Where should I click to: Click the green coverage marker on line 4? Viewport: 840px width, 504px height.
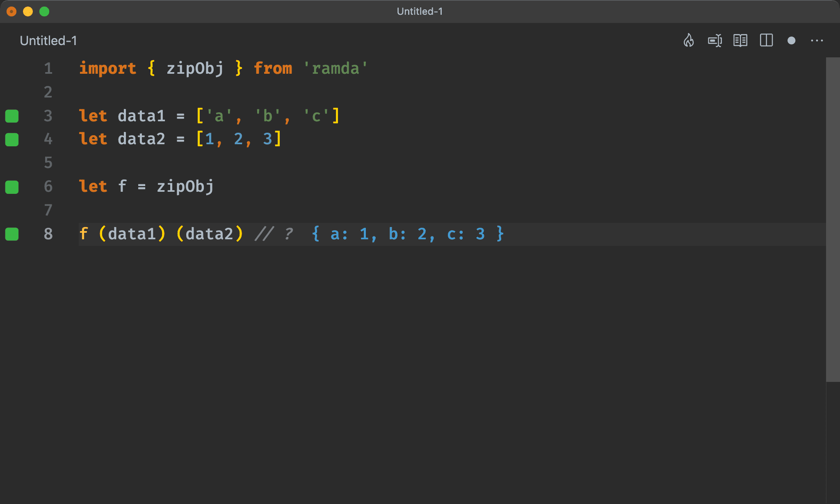[x=12, y=140]
